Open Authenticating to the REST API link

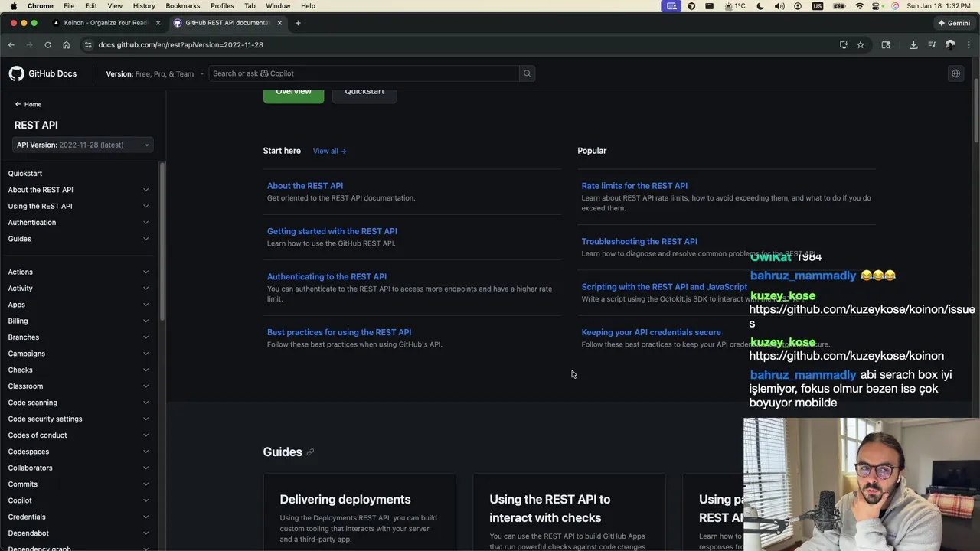tap(327, 277)
